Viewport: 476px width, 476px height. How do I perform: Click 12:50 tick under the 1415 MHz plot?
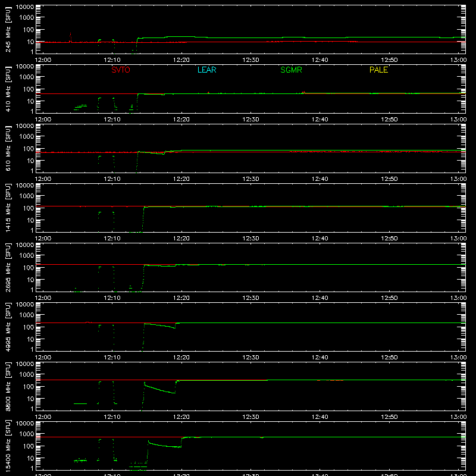click(x=389, y=239)
